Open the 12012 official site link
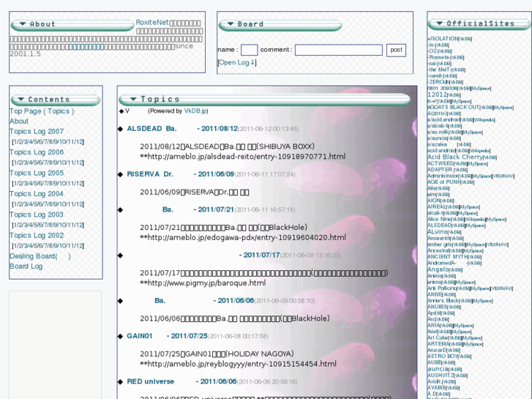532x399 pixels. 437,94
